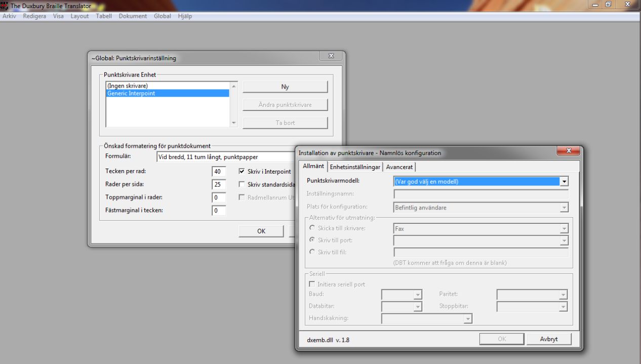This screenshot has height=364, width=641.
Task: Click the Ny button
Action: 285,87
